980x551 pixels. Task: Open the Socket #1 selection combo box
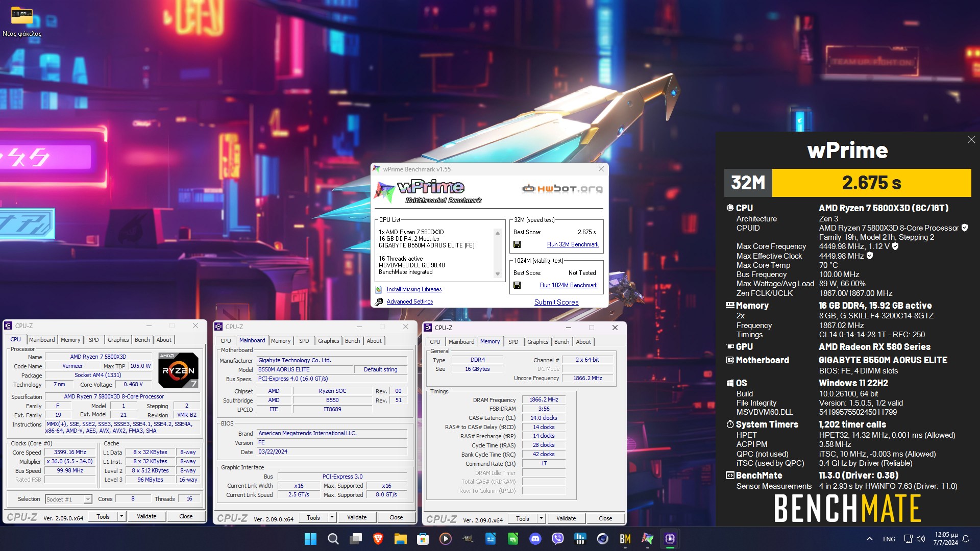[x=68, y=499]
